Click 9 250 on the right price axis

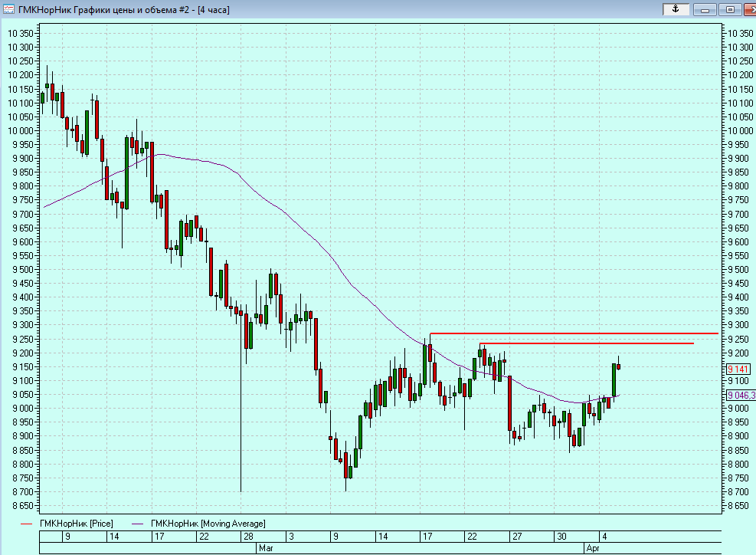[738, 340]
